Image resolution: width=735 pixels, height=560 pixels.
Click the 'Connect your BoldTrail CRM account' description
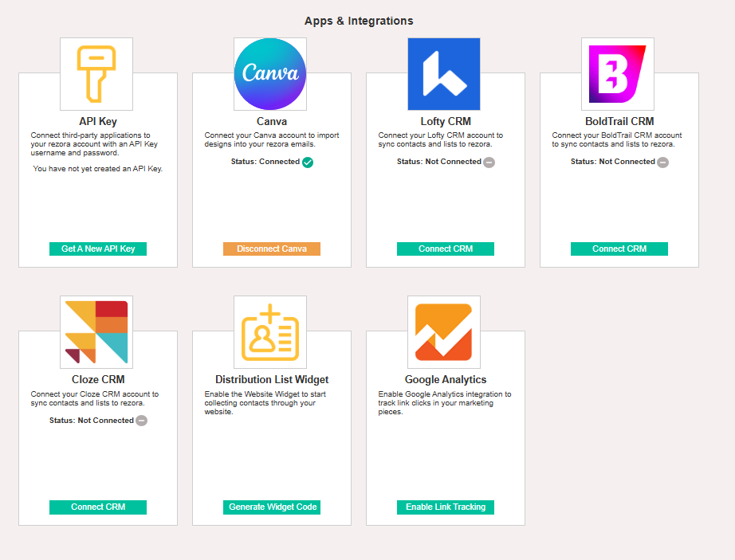[617, 139]
